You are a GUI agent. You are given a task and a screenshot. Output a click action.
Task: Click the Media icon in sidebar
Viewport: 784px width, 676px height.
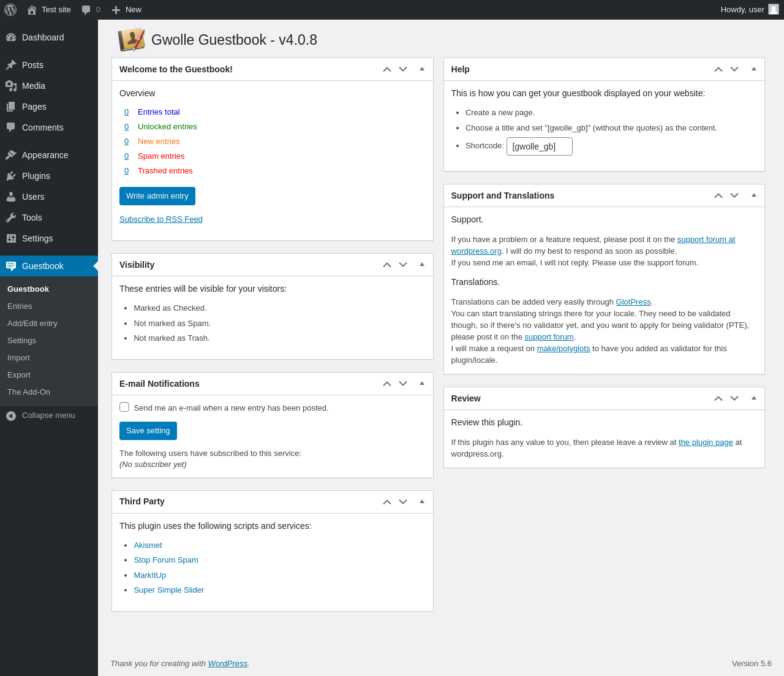click(x=11, y=86)
